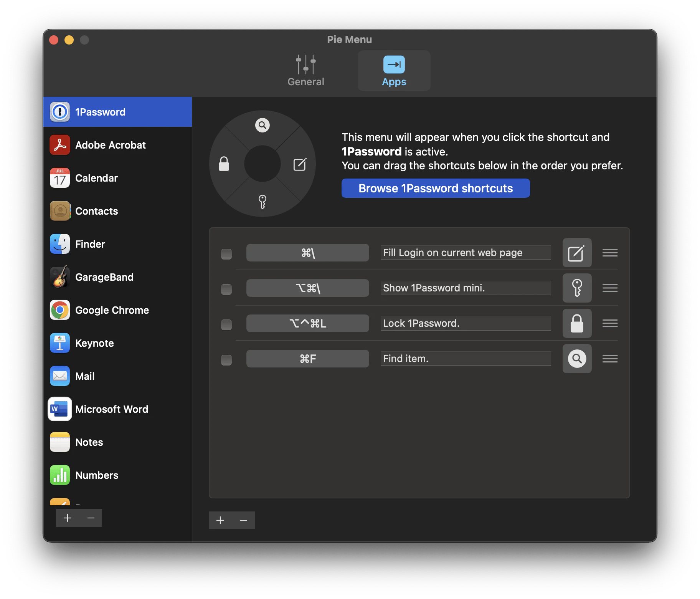Click the drag handle on Lock 1Password row

point(610,323)
